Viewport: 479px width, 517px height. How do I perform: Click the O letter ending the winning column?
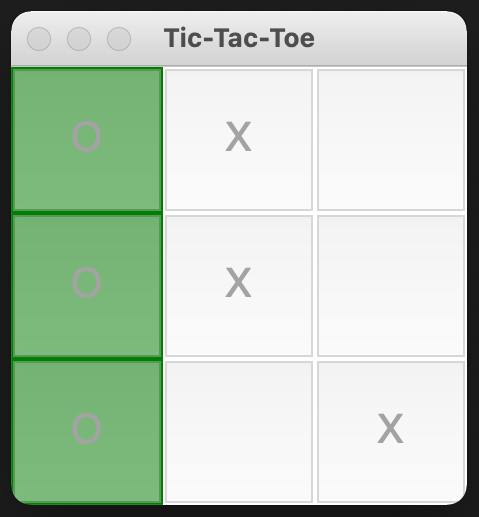coord(87,429)
